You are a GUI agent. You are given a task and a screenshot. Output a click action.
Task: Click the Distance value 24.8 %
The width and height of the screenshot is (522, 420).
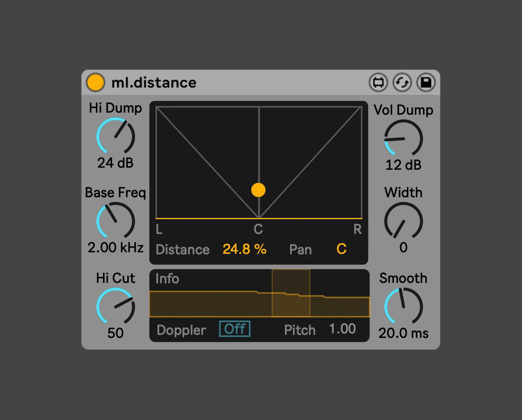pyautogui.click(x=245, y=249)
